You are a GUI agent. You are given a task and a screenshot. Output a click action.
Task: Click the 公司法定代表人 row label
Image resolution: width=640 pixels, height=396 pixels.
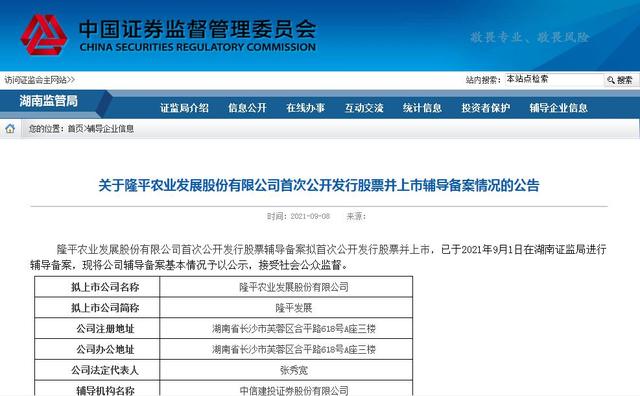pos(105,370)
